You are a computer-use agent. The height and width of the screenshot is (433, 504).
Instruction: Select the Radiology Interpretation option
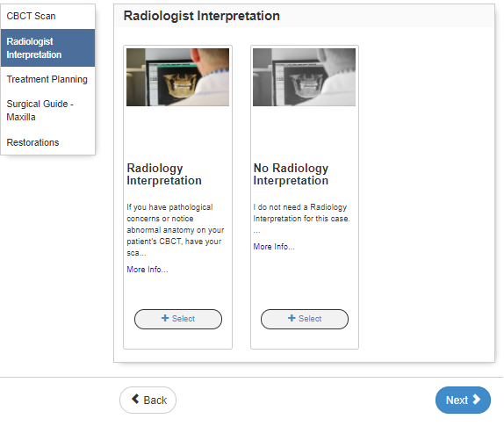pyautogui.click(x=178, y=319)
